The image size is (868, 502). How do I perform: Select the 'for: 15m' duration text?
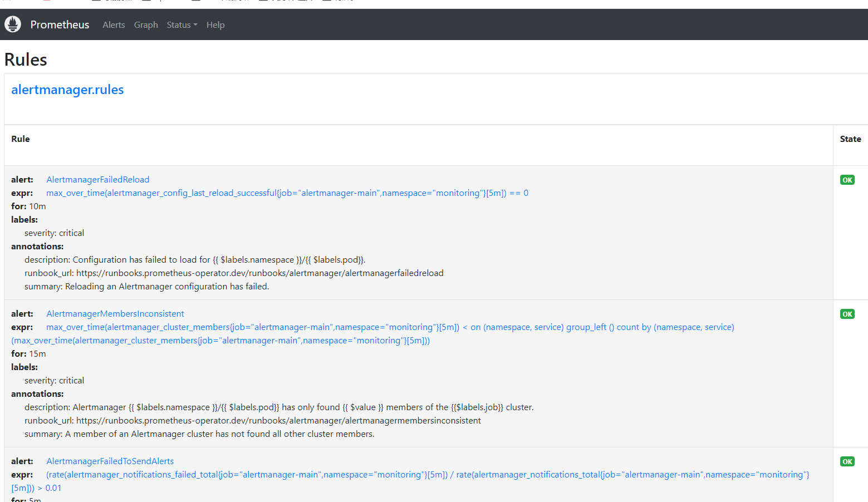[28, 354]
